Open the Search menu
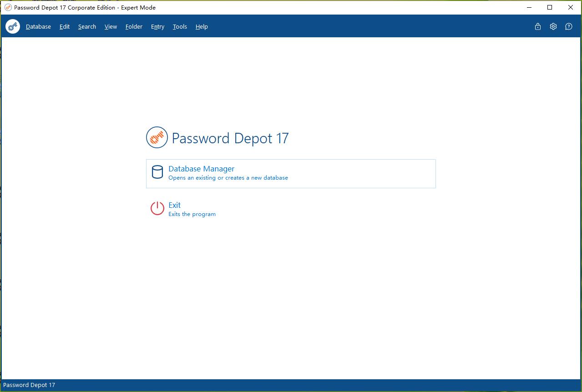 click(87, 26)
